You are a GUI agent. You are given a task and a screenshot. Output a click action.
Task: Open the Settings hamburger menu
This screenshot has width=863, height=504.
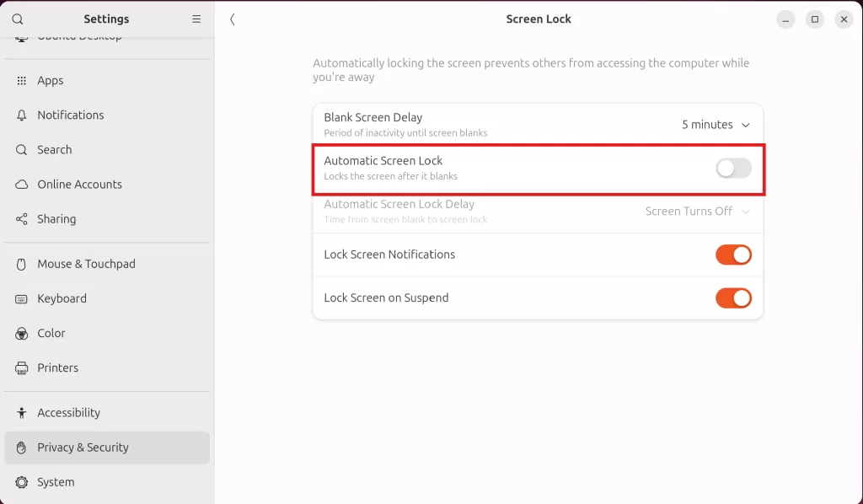[196, 19]
